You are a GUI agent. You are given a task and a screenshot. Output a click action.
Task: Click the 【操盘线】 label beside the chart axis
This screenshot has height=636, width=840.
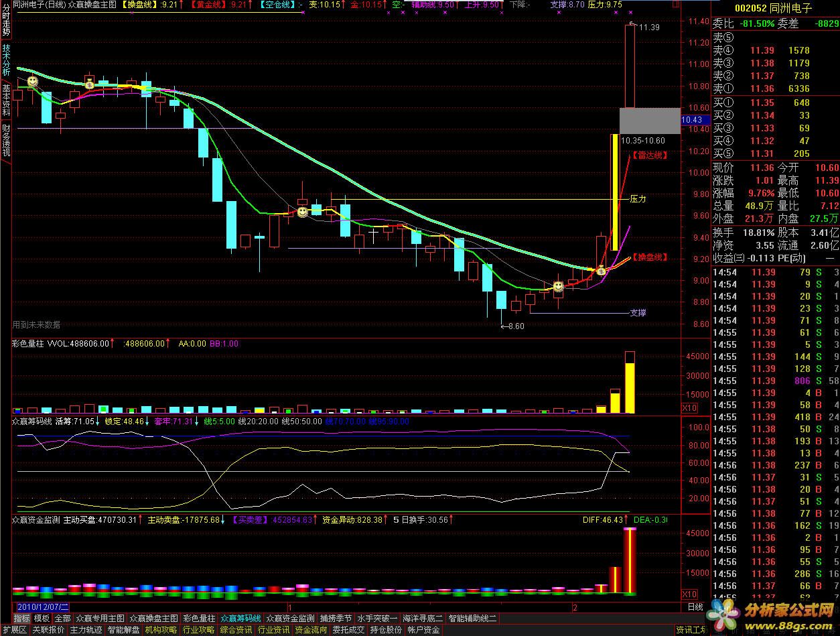tap(649, 257)
